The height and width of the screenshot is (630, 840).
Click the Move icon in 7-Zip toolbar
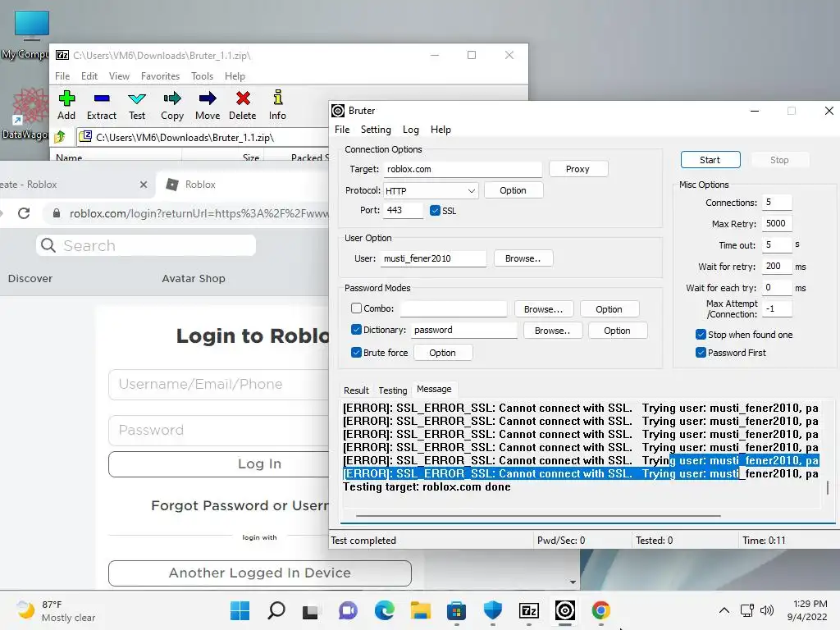208,98
